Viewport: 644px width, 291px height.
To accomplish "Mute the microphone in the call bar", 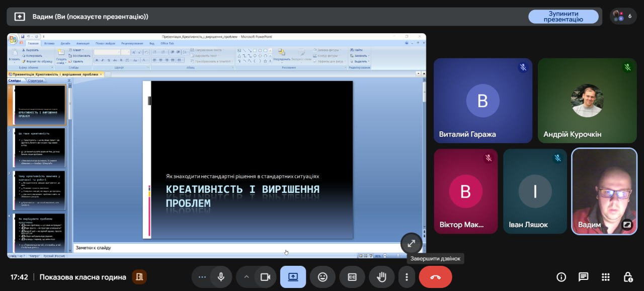I will tap(221, 277).
